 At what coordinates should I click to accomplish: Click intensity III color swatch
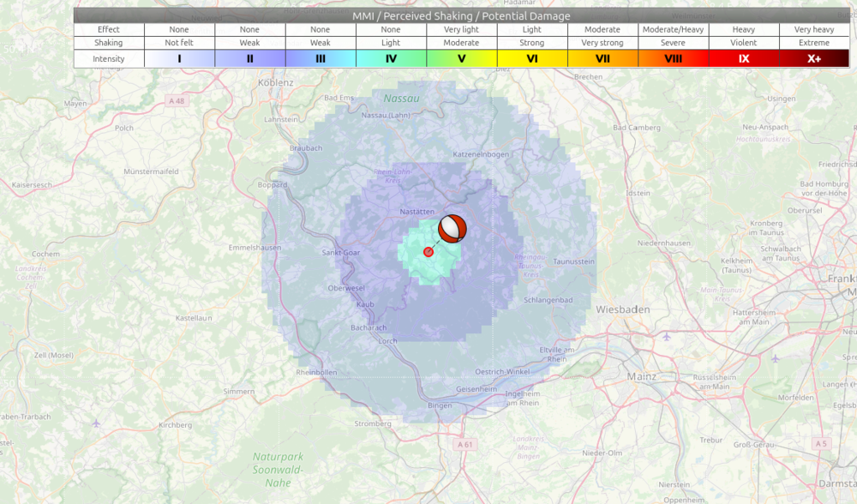pyautogui.click(x=321, y=58)
